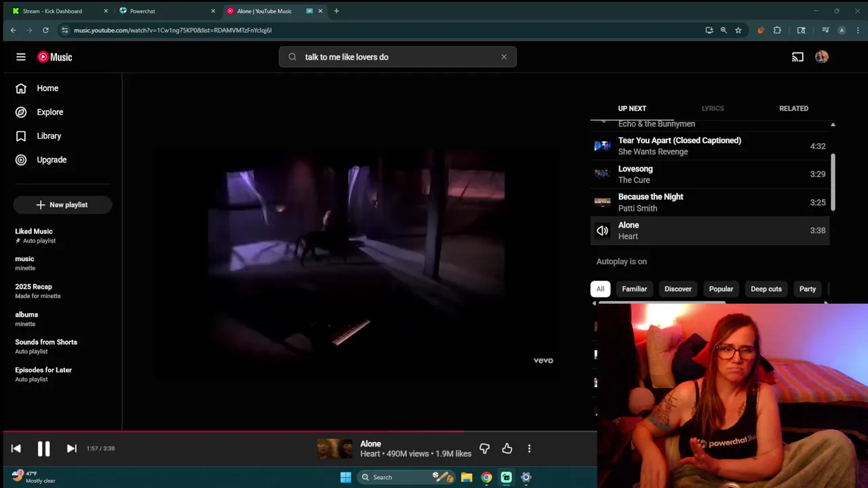Click the Because the Night thumbnail
Screen dimensions: 868x488
(602, 202)
